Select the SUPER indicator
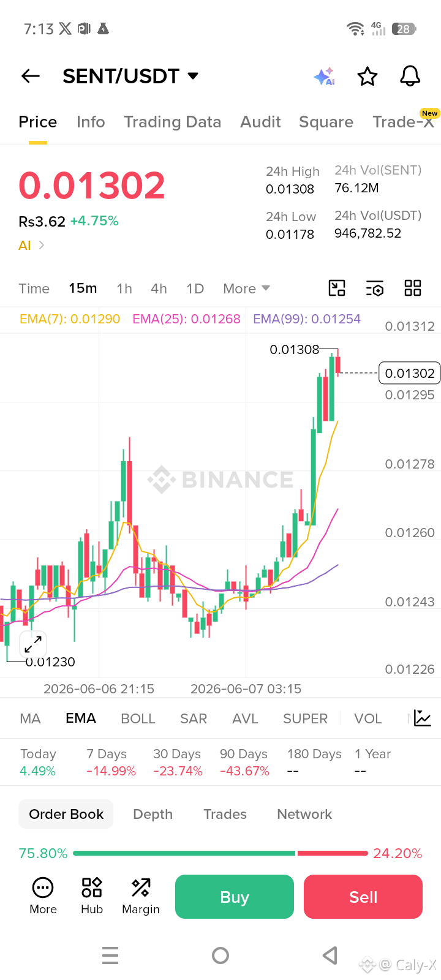441x980 pixels. click(x=305, y=718)
